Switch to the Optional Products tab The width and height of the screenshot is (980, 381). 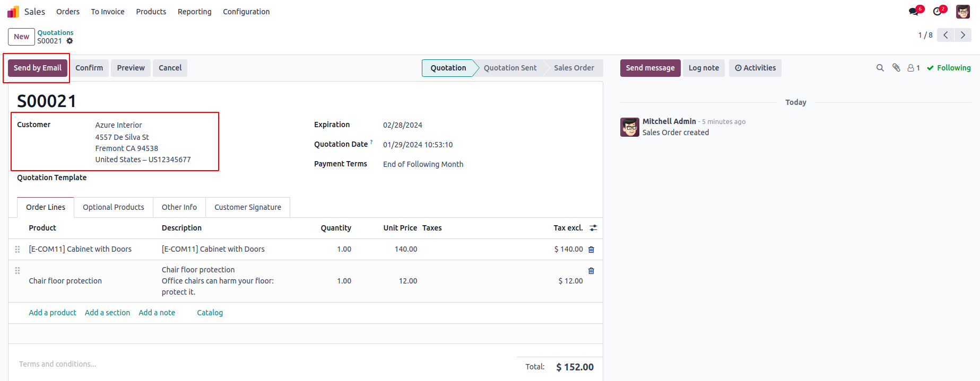(x=114, y=207)
